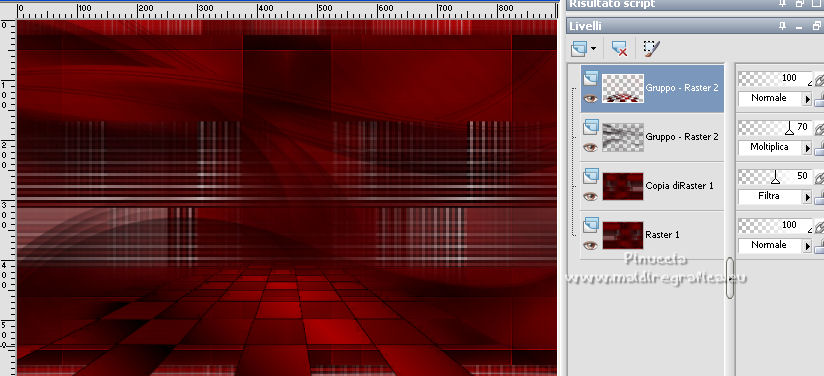Select the Raster 1 layer thumbnail

[623, 235]
